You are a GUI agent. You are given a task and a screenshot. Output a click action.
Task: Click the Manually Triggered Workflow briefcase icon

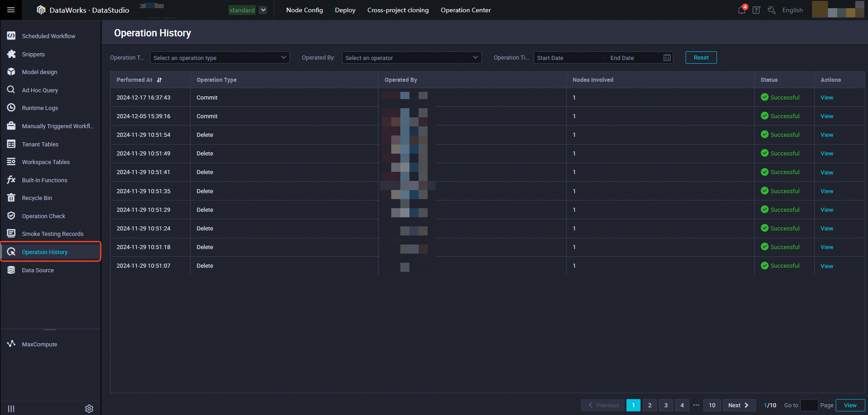(11, 126)
